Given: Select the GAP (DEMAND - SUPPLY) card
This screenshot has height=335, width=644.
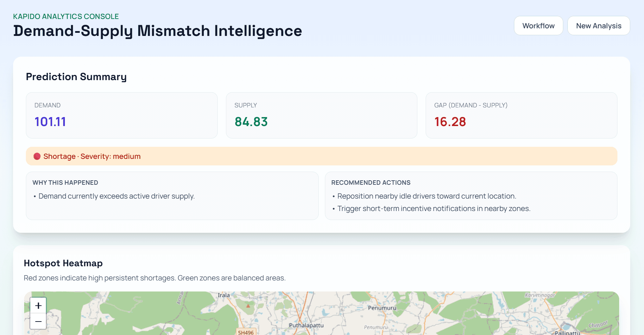Looking at the screenshot, I should coord(521,115).
